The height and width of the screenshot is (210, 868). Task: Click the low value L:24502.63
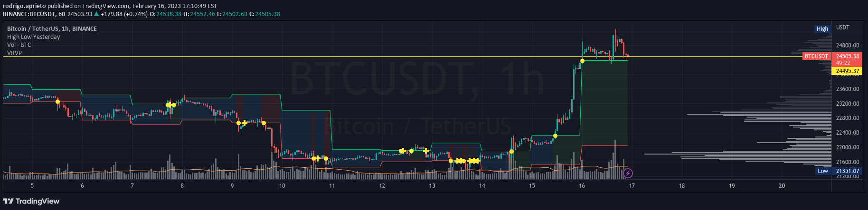coord(232,14)
